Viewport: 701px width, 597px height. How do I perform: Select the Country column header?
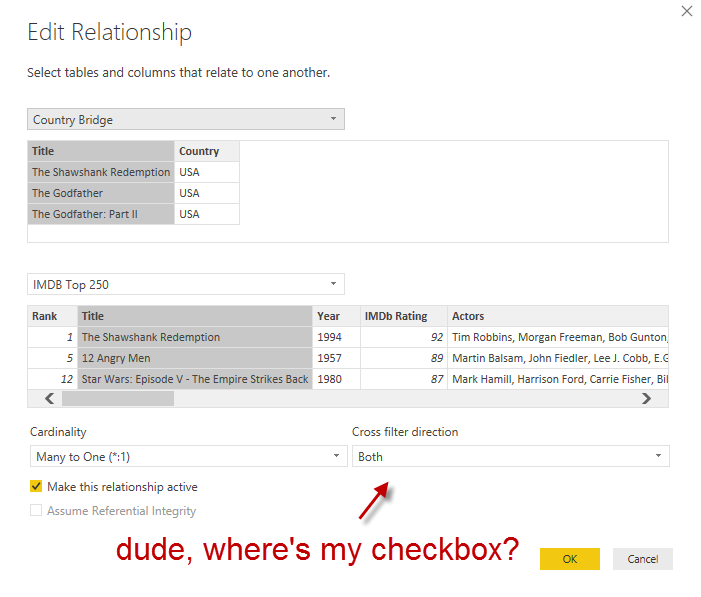click(206, 151)
